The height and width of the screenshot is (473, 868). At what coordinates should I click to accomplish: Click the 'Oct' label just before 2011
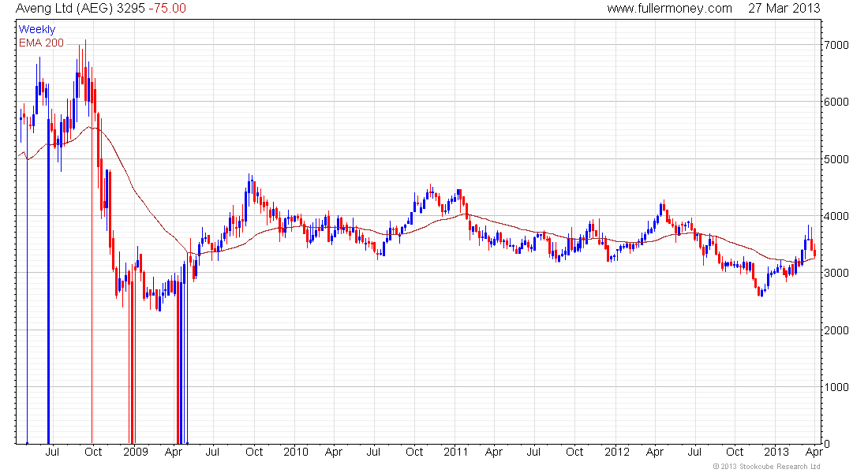[x=414, y=452]
